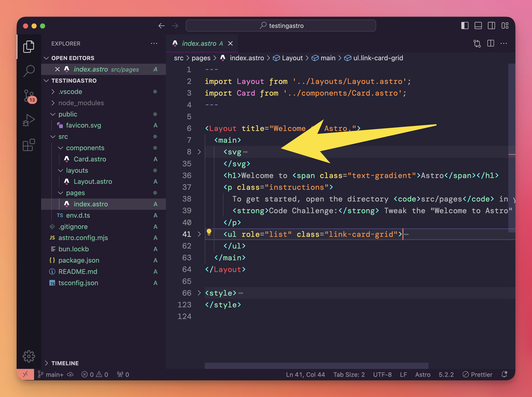This screenshot has width=532, height=397.
Task: Click the testingastro command center search box
Action: 281,26
